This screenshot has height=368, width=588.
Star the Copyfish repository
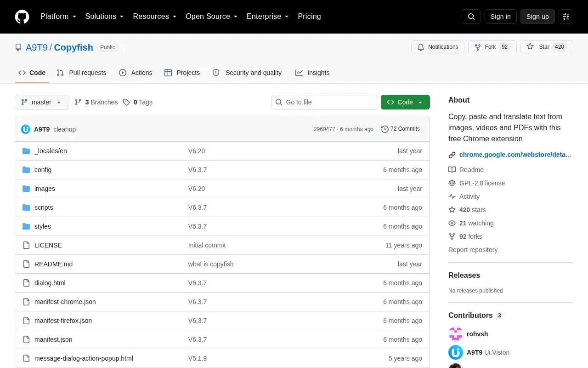(x=547, y=47)
